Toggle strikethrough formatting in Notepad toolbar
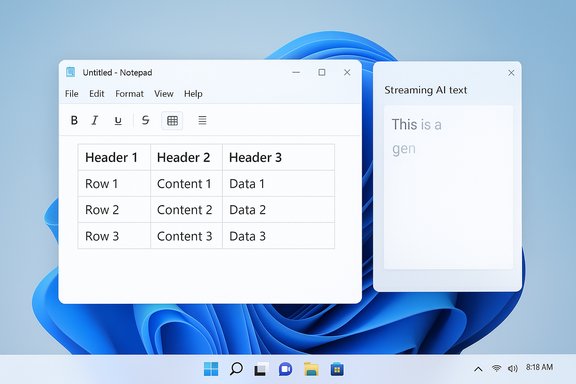The height and width of the screenshot is (384, 576). tap(145, 120)
